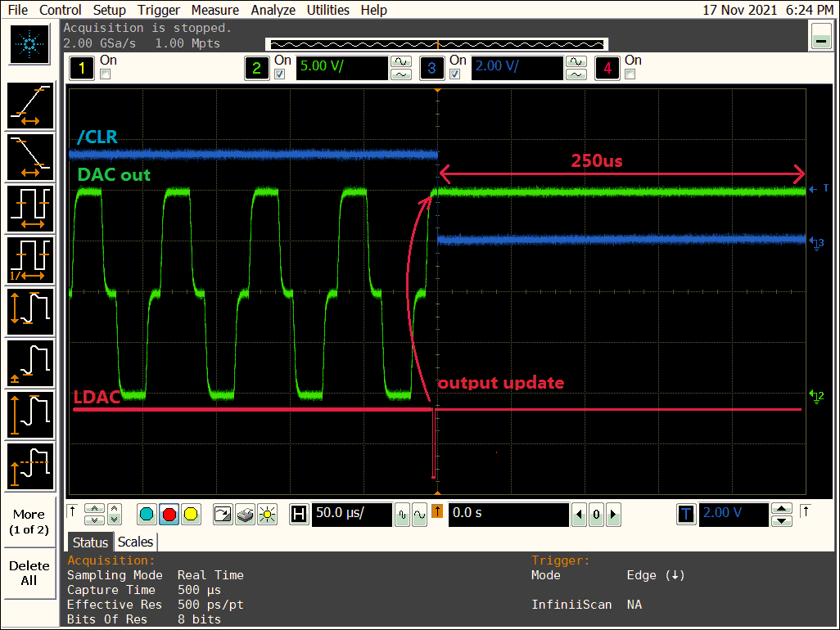Click the Channel 2 5.00 V/ scale field
Image resolution: width=840 pixels, height=630 pixels.
click(x=341, y=68)
